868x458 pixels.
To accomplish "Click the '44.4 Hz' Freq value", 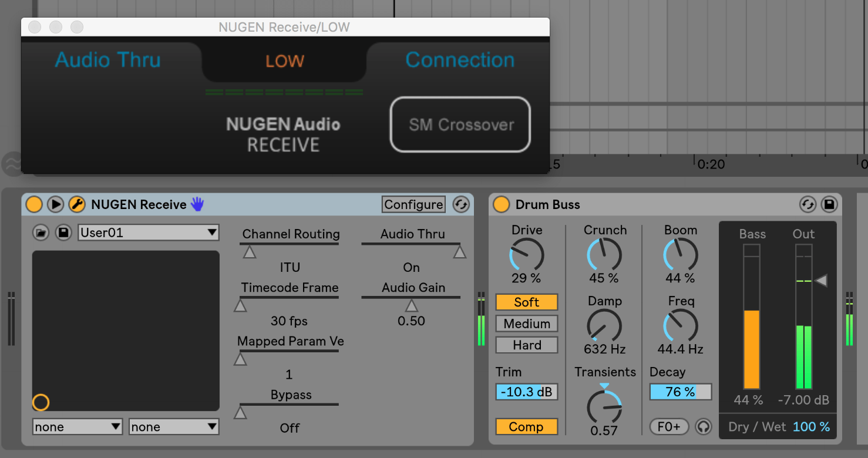I will click(681, 349).
